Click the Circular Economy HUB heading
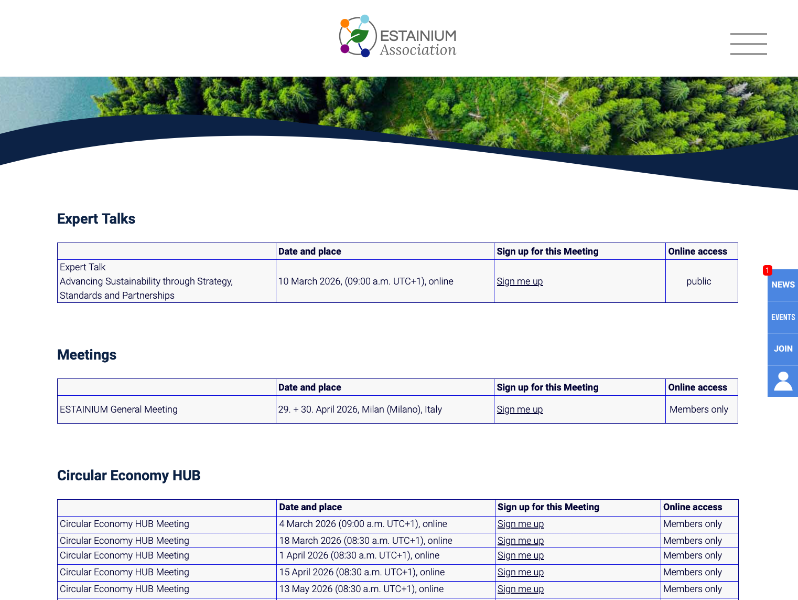 click(x=129, y=476)
